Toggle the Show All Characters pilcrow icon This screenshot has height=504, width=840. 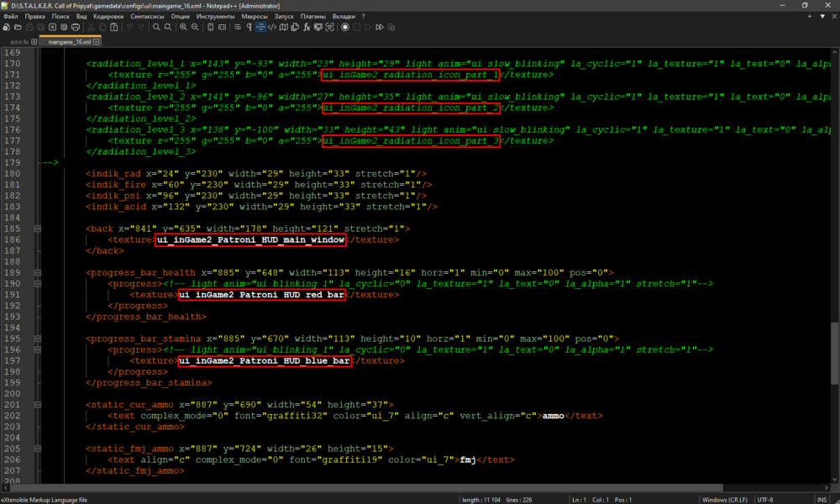(249, 28)
